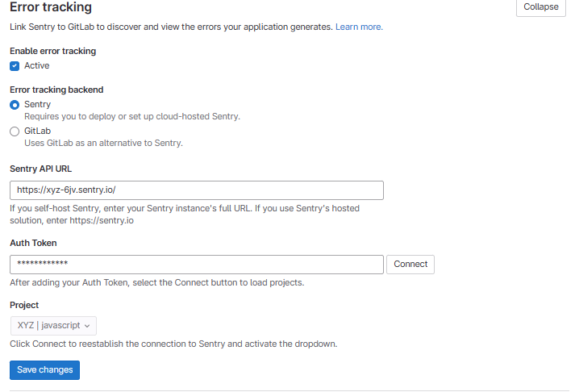Viewport: 575px width, 392px height.
Task: Click the 'Active' checkbox label text
Action: pyautogui.click(x=36, y=66)
